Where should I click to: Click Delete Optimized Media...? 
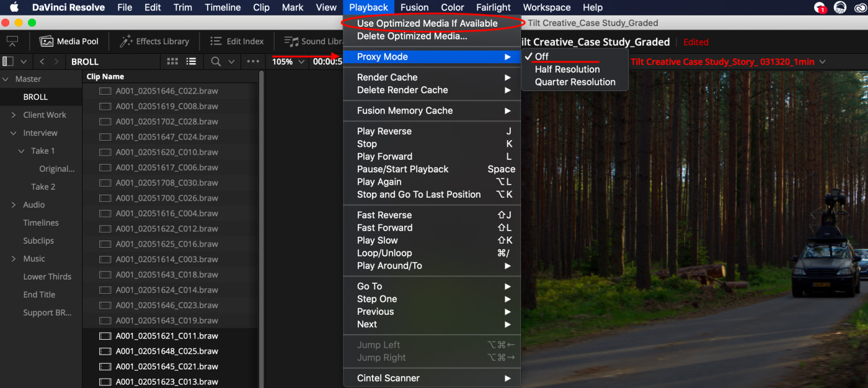click(432, 36)
